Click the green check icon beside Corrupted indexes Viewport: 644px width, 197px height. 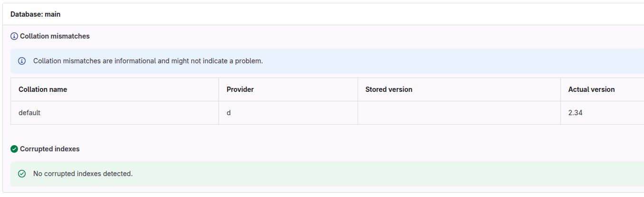click(x=14, y=149)
